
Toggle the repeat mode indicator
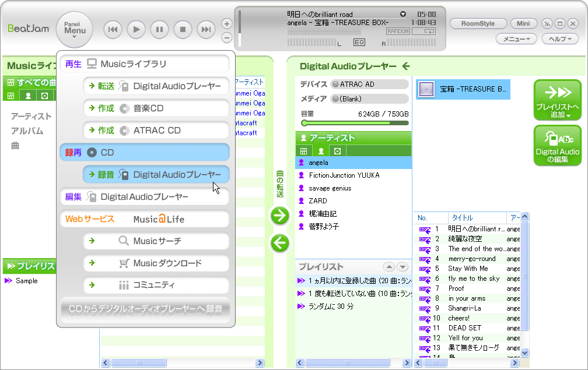423,31
